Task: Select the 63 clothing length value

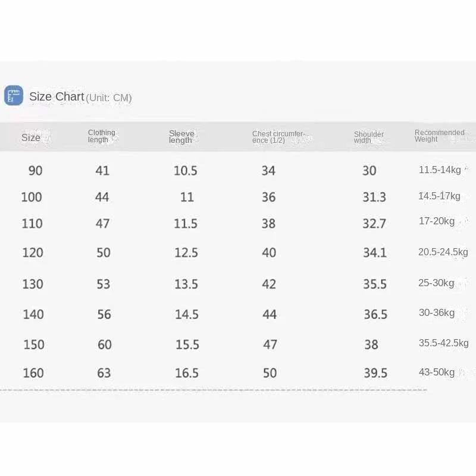Action: tap(104, 373)
